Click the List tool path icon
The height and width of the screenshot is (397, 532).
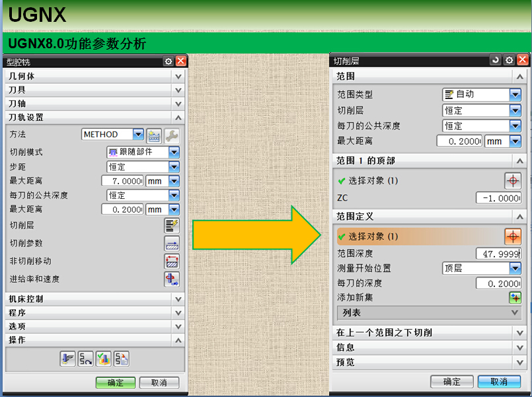(122, 359)
